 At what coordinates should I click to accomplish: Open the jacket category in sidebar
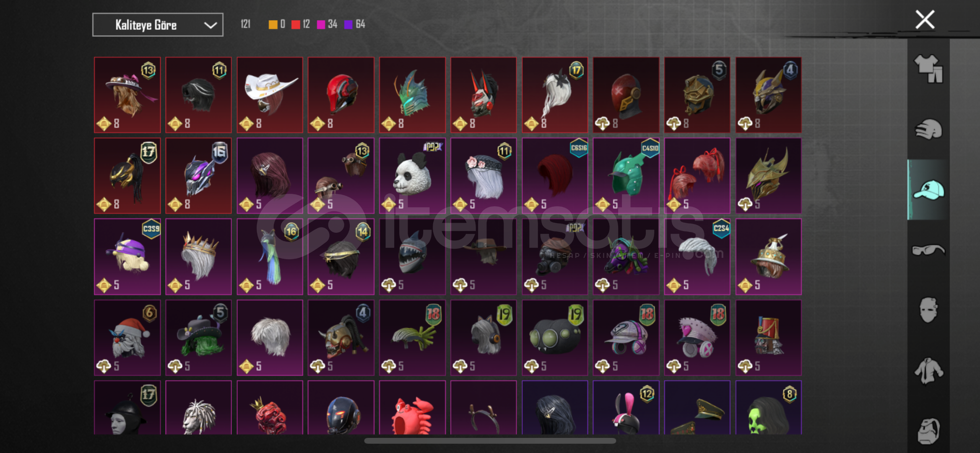928,370
